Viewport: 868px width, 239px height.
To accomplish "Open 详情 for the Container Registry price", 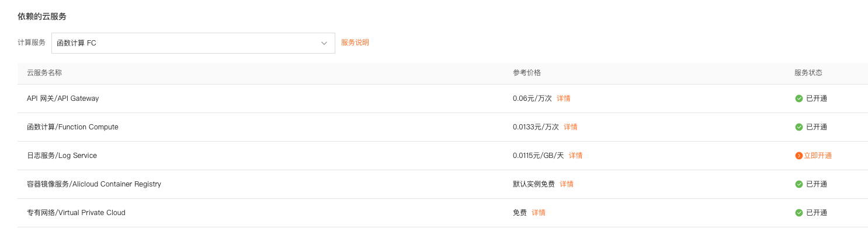I will click(x=567, y=184).
